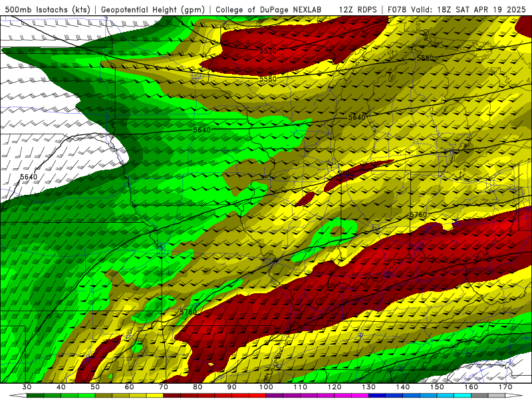This screenshot has width=532, height=399.
Task: Click the dark blue swatch starting at 130
Action: [x=377, y=396]
